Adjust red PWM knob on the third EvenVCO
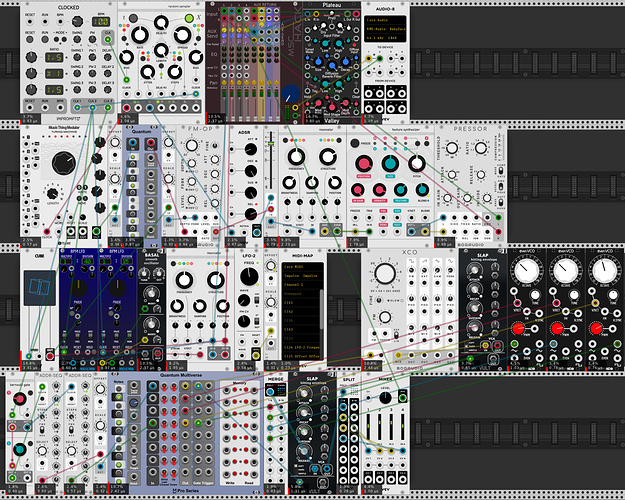Viewport: 625px width, 500px height. pos(596,329)
